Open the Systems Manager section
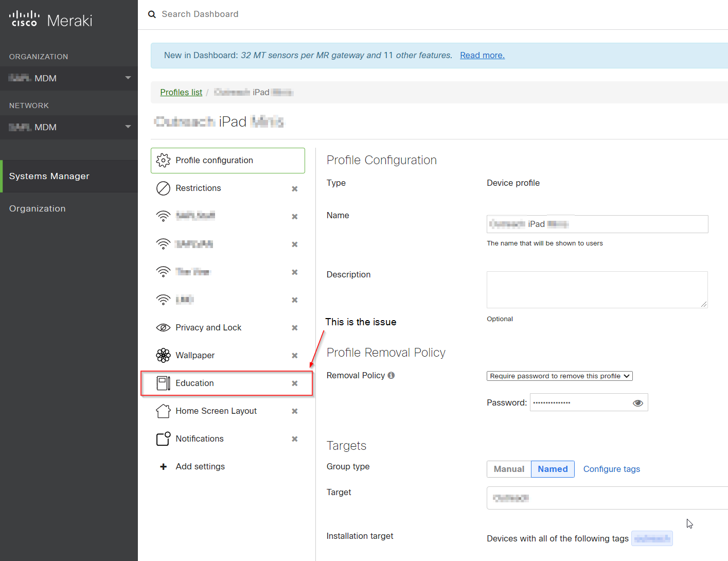Screen dimensions: 728x561 49,176
